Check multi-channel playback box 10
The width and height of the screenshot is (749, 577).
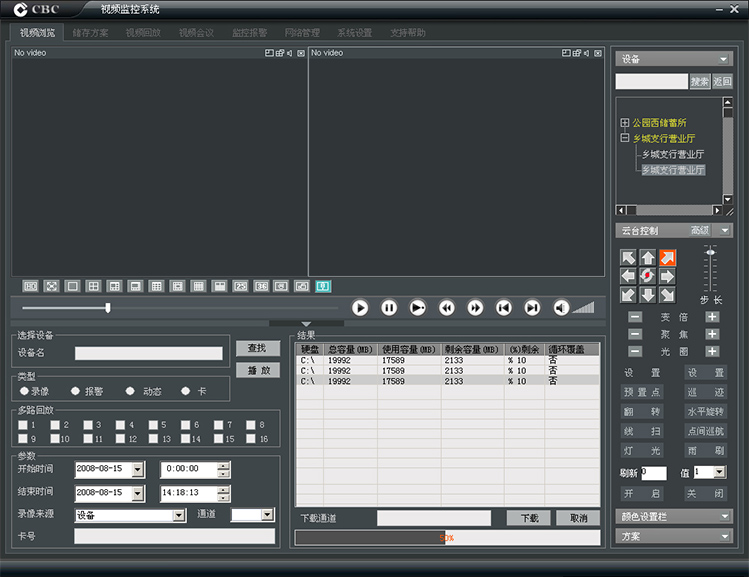[55, 438]
